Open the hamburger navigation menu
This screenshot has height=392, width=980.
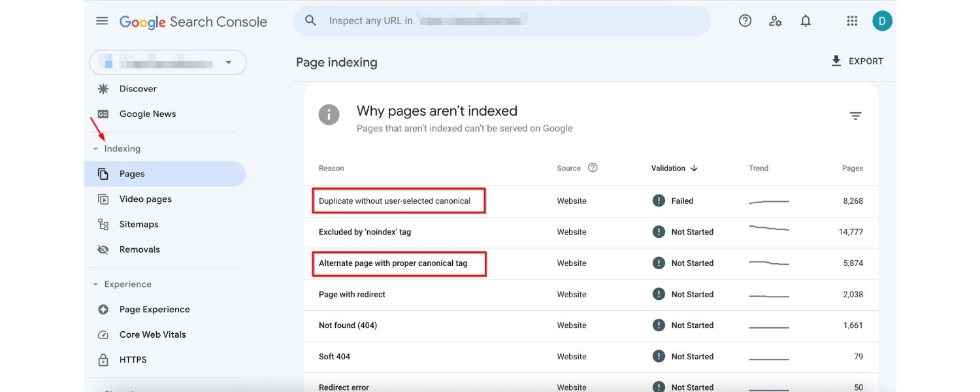pyautogui.click(x=102, y=20)
